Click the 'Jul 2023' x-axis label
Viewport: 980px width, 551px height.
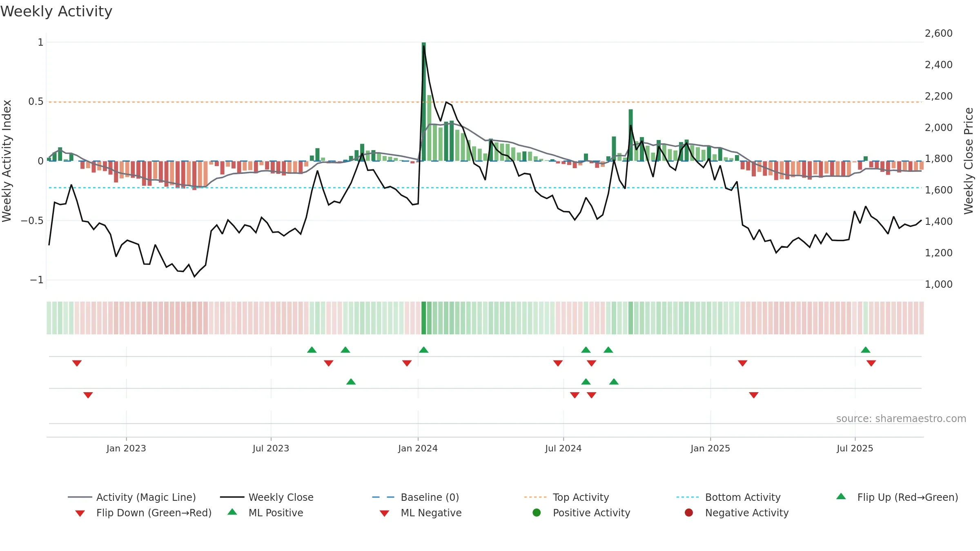tap(271, 448)
